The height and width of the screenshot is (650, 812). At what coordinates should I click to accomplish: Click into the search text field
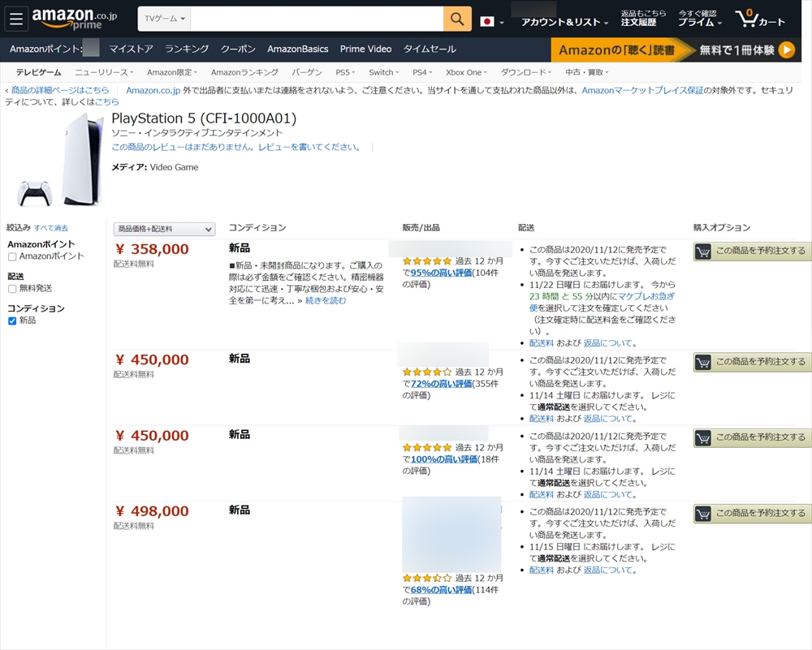[x=317, y=19]
